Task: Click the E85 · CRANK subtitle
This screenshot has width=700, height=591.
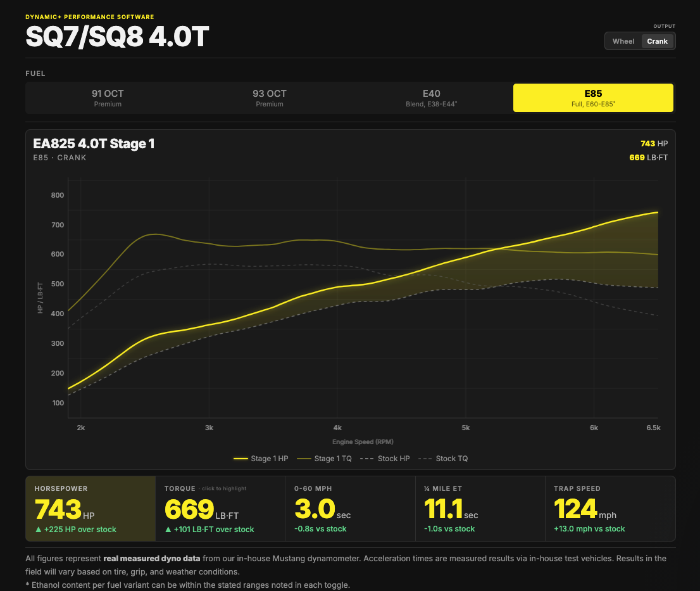Action: tap(59, 158)
